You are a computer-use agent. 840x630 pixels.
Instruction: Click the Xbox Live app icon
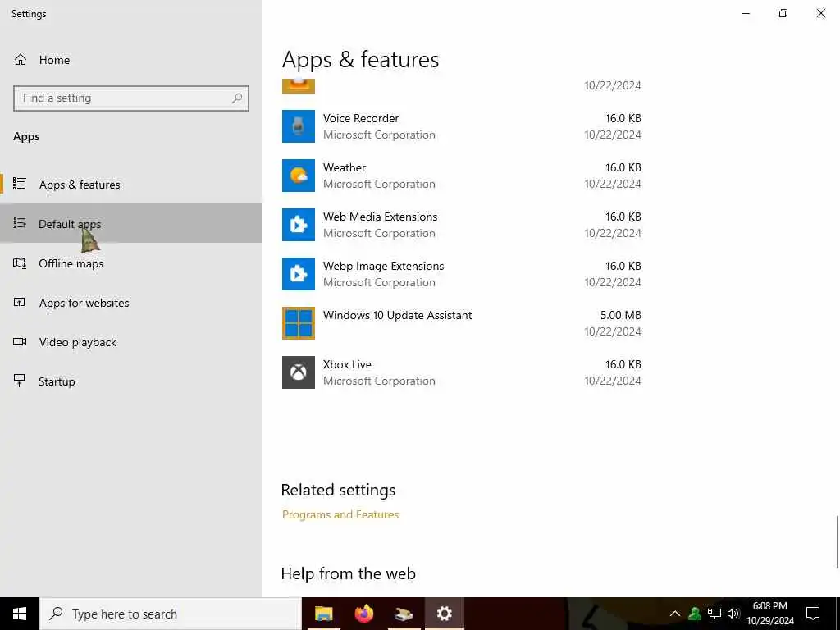click(299, 372)
